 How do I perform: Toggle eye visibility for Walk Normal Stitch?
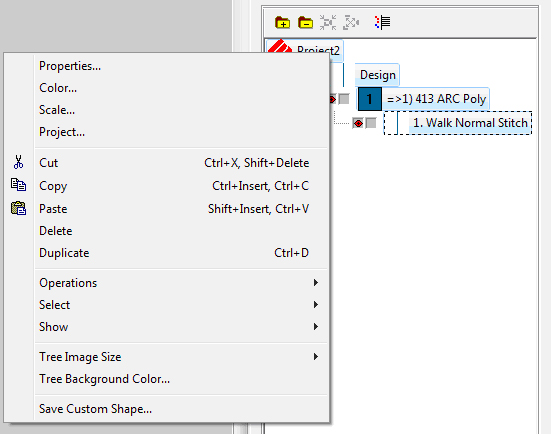(x=358, y=123)
